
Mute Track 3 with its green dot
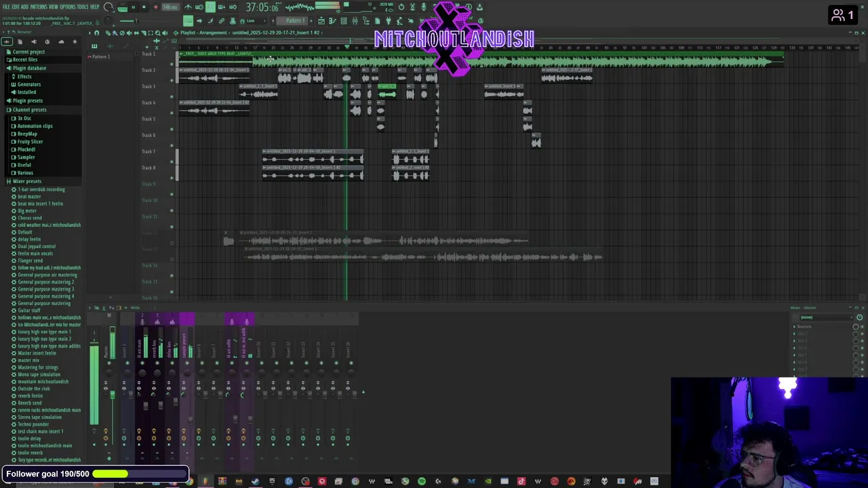pyautogui.click(x=172, y=96)
